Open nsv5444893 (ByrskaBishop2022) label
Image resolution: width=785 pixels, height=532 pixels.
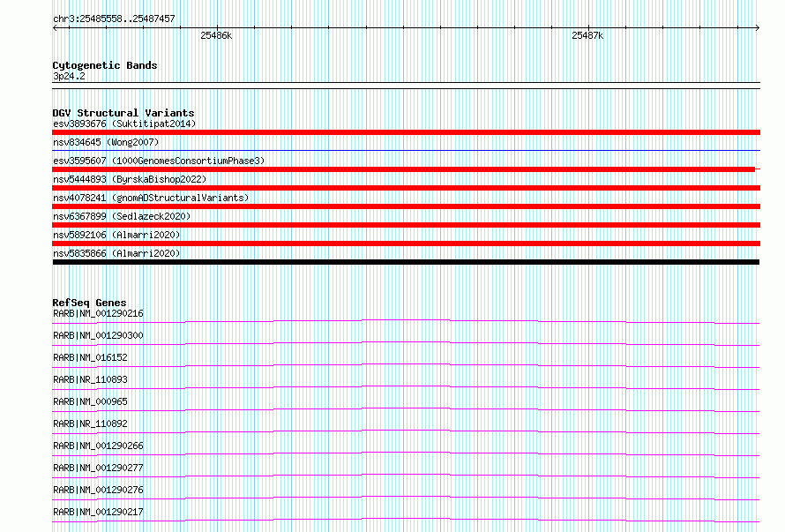click(130, 179)
